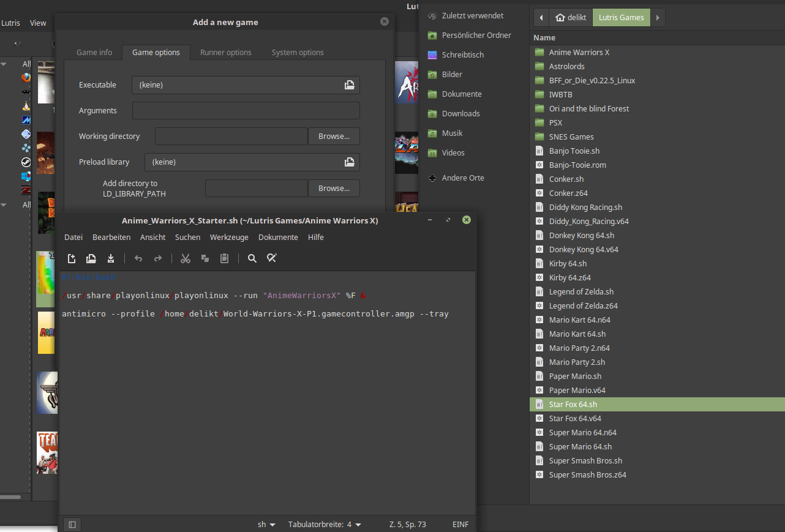Open a file using the open-folder toolbar icon
Viewport: 785px width, 532px height.
pyautogui.click(x=91, y=258)
